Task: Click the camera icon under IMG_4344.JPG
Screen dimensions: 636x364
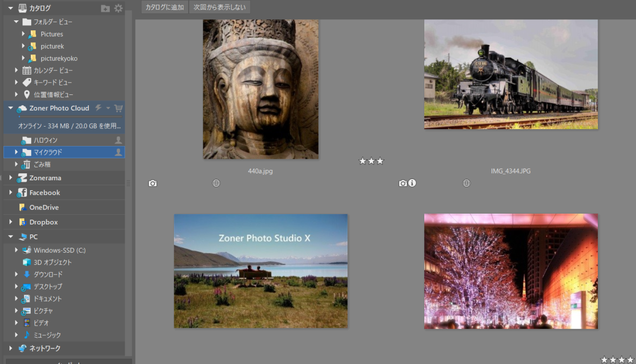Action: coord(403,183)
